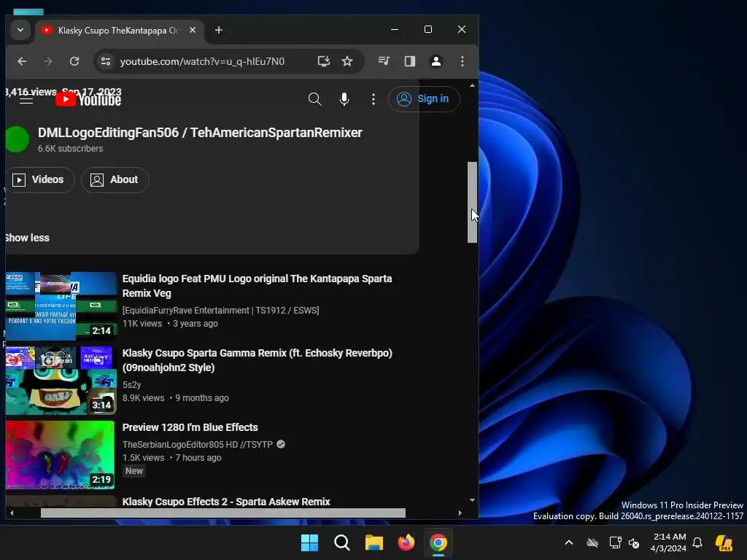Click the New badge under Preview 1280
This screenshot has height=560, width=747.
134,471
